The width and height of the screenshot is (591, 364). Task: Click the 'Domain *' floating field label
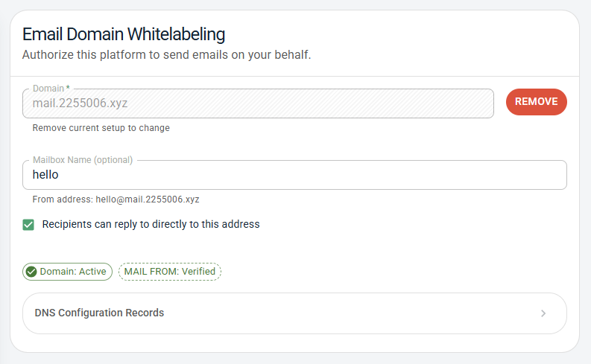pyautogui.click(x=51, y=89)
